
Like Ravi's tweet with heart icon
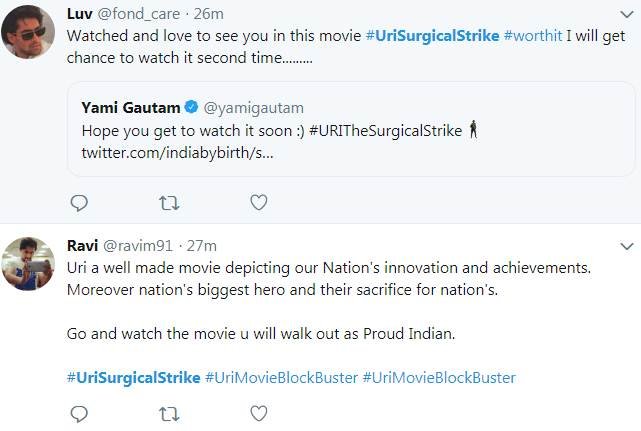tap(258, 413)
